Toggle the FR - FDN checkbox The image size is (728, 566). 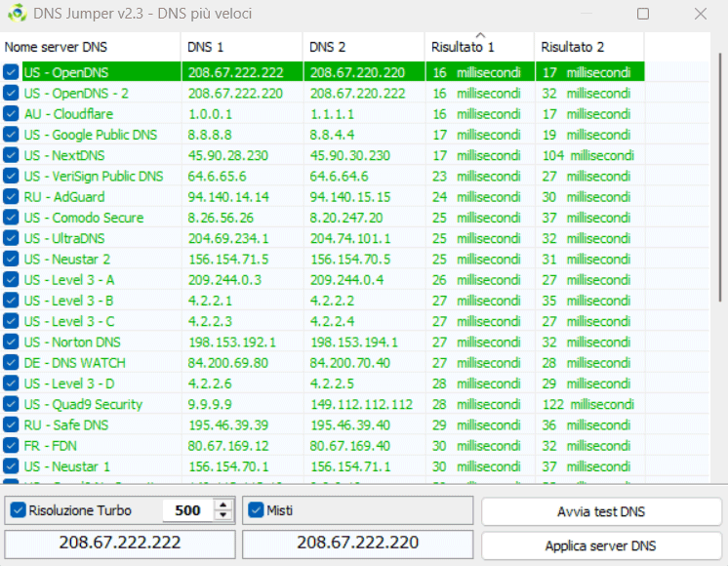point(11,445)
